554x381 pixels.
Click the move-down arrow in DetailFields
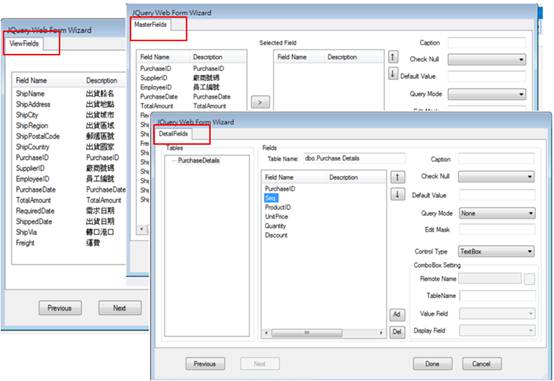[x=397, y=194]
